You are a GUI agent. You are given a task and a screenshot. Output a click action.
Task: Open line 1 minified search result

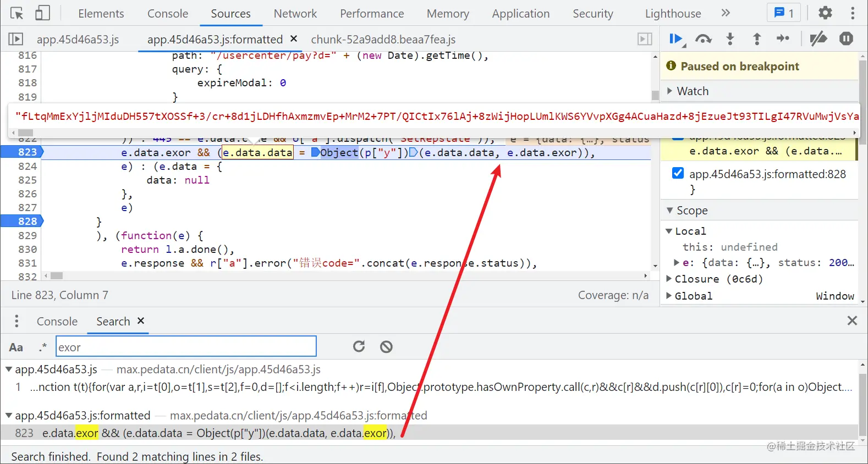pos(429,387)
